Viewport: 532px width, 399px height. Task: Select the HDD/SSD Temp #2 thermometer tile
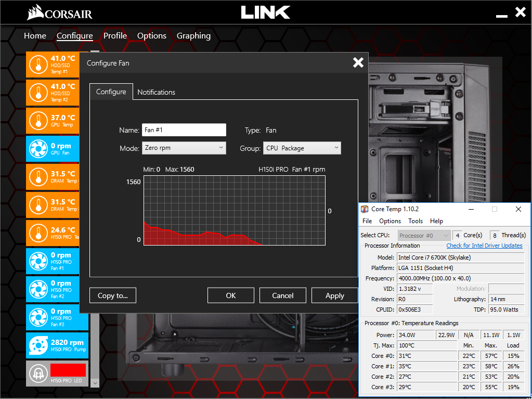(53, 93)
